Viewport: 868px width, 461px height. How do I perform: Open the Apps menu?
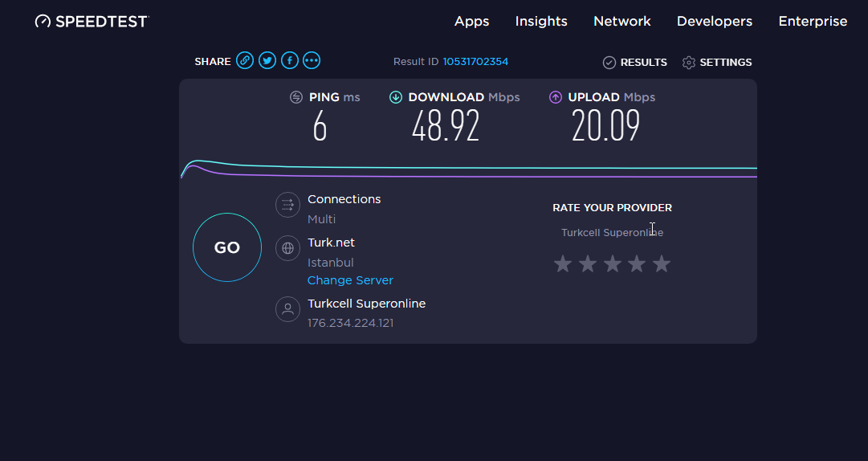point(471,21)
